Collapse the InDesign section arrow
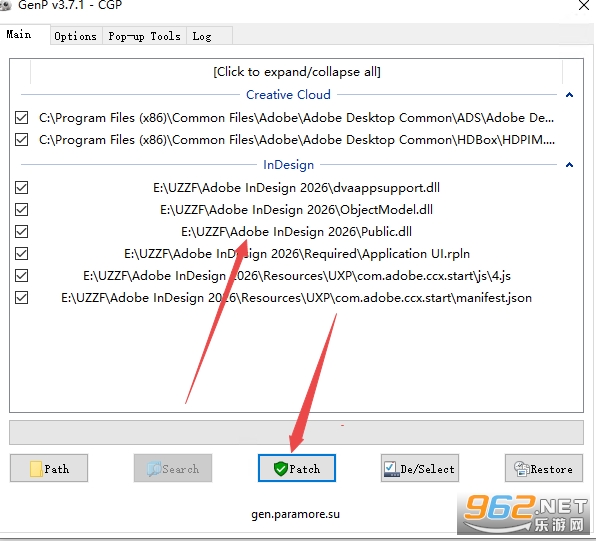The height and width of the screenshot is (541, 596). click(x=569, y=165)
